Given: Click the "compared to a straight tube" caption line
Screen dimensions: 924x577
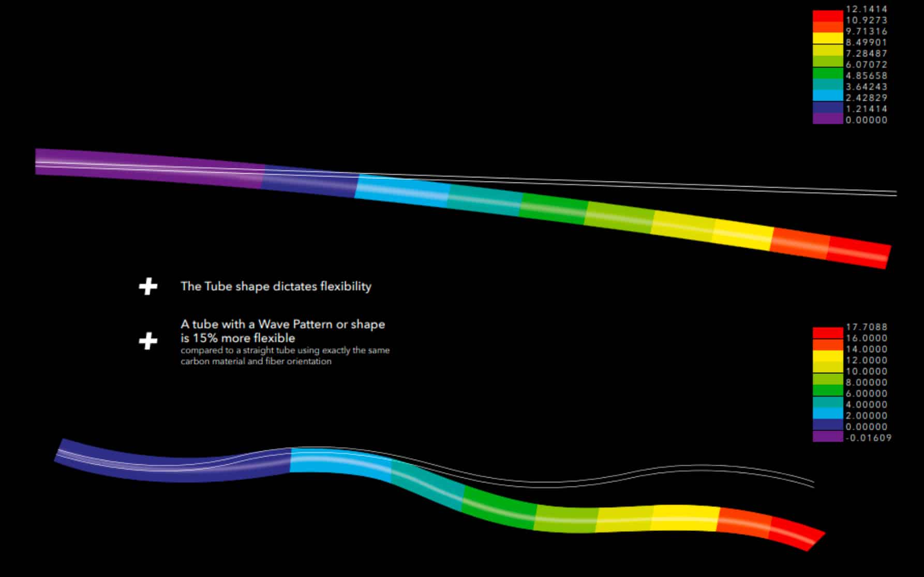Looking at the screenshot, I should click(x=285, y=351).
